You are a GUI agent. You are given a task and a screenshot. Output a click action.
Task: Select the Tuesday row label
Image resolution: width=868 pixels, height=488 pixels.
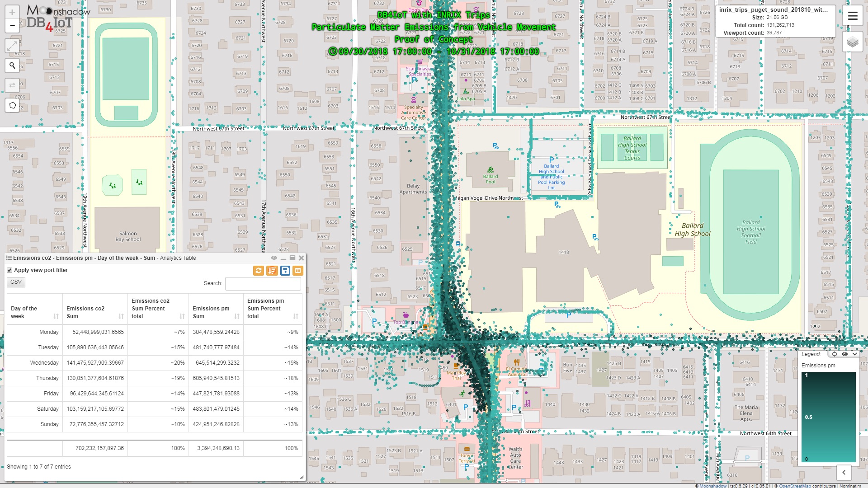[x=48, y=347]
